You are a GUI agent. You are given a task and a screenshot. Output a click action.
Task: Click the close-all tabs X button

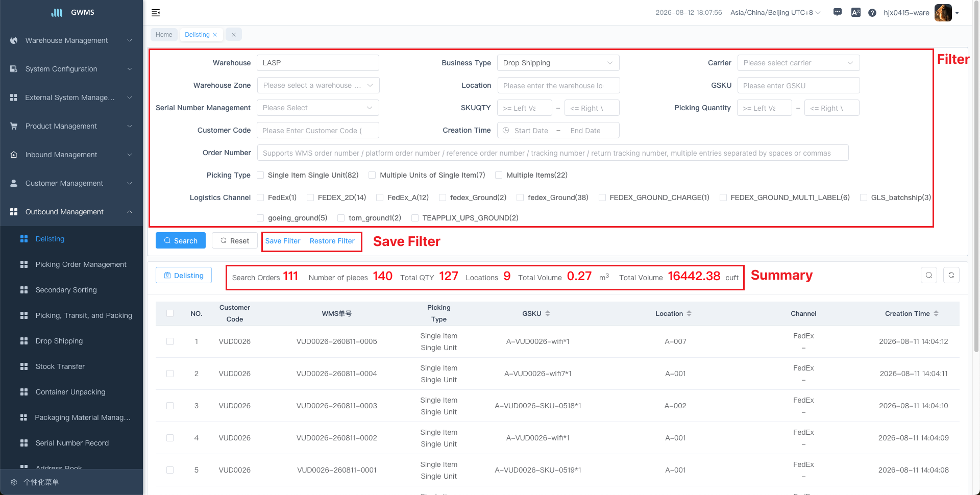point(233,35)
